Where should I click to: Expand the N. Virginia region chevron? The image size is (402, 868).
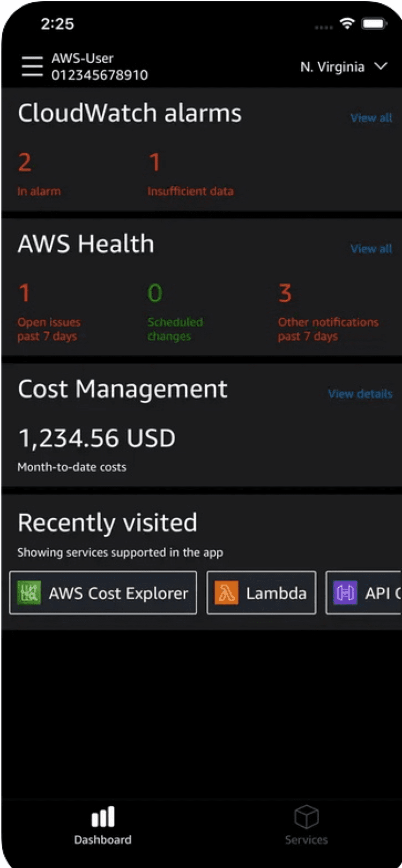381,66
